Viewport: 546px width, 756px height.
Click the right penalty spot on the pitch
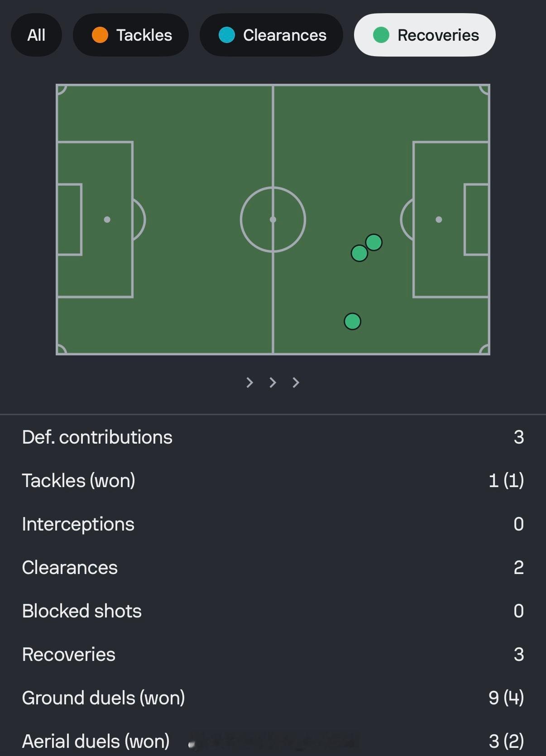pos(439,220)
